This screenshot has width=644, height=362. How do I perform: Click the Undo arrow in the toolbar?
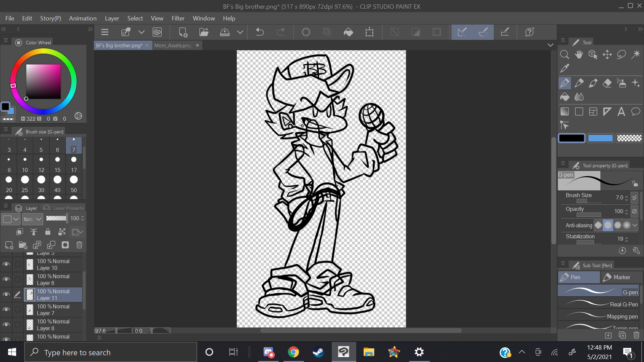(x=260, y=32)
